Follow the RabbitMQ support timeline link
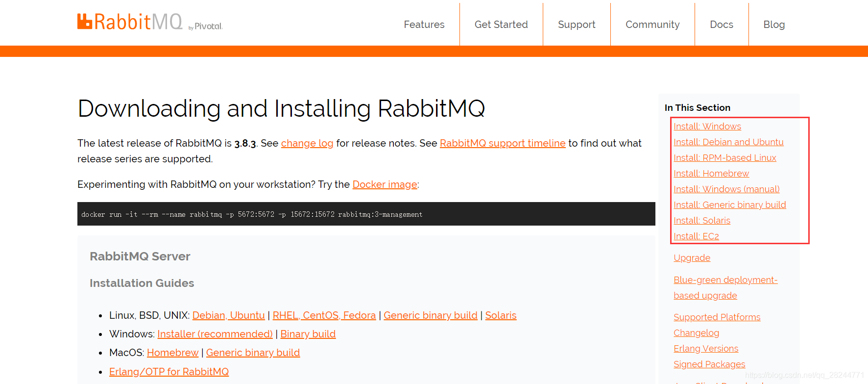This screenshot has width=868, height=384. pos(503,143)
